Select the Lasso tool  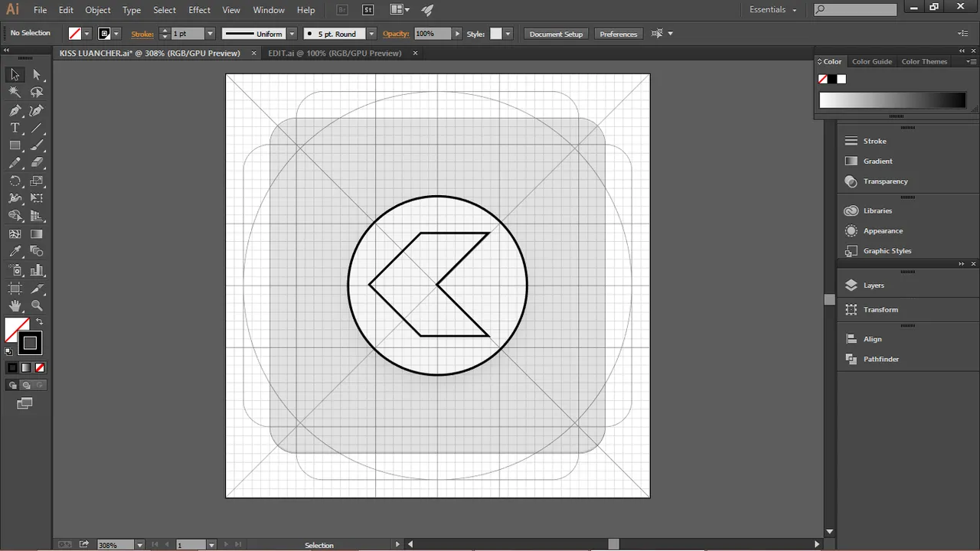tap(36, 92)
